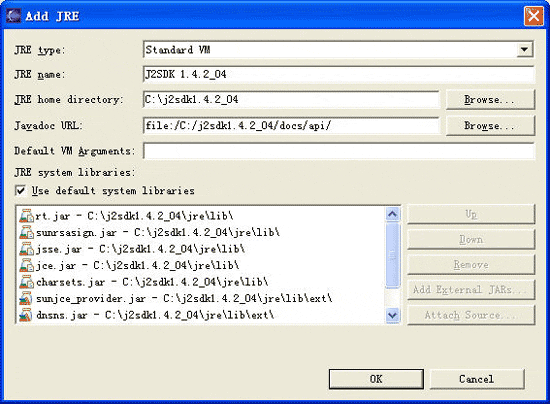
Task: Click the rt.jar library icon
Action: (27, 216)
